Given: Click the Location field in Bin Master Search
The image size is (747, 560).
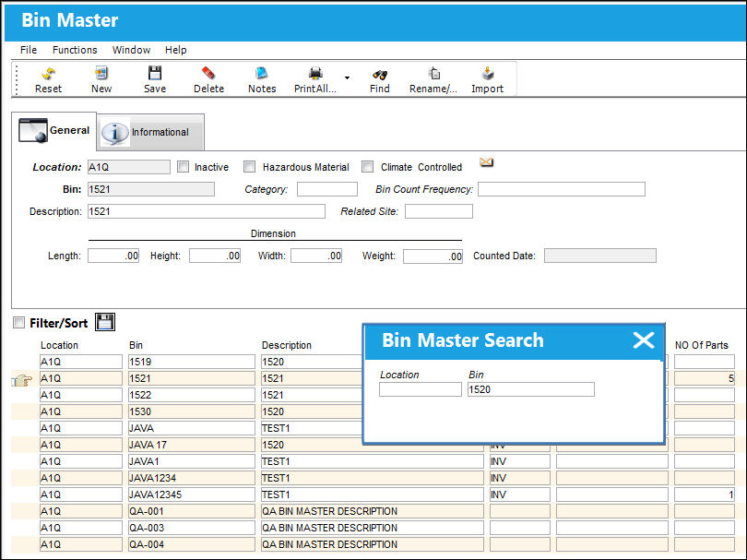Looking at the screenshot, I should (x=421, y=389).
